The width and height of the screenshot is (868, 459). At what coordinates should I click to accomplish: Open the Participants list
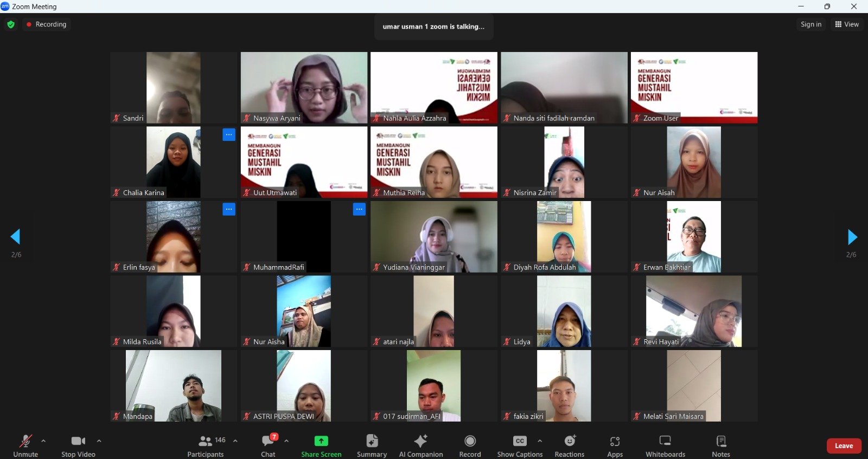tap(206, 442)
